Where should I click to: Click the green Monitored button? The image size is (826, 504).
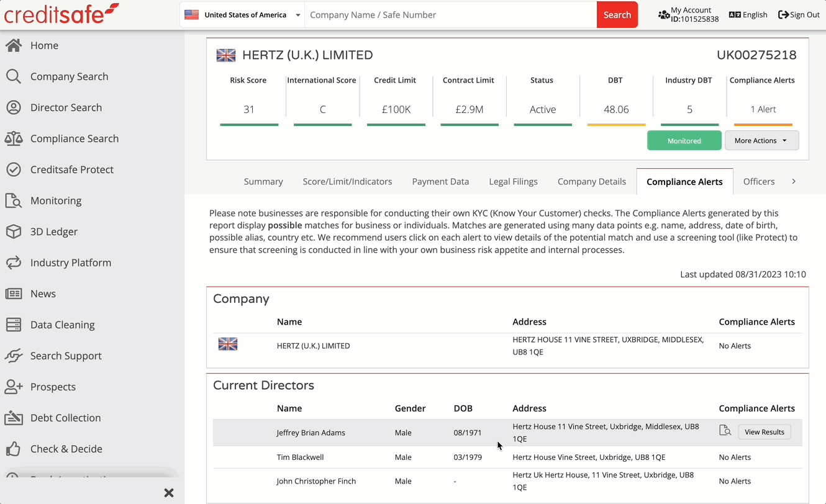point(684,140)
